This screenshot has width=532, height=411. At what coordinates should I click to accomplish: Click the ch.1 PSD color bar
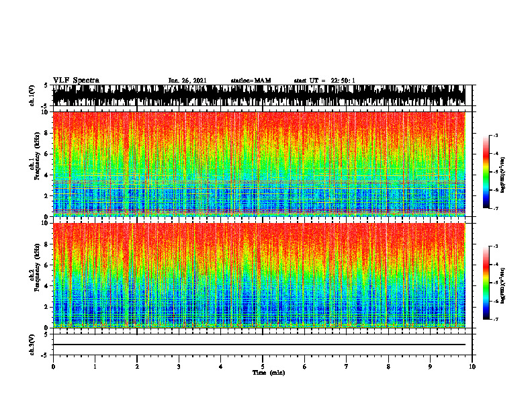pyautogui.click(x=486, y=172)
